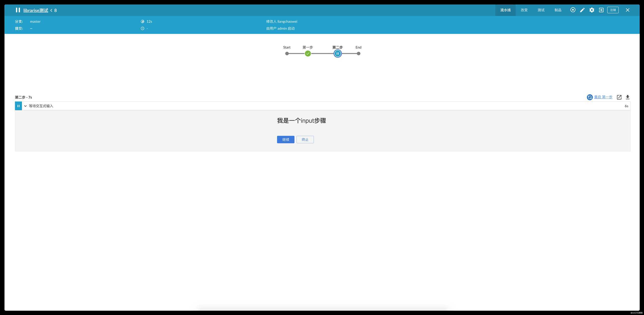Click the manufacturing (制品) tab
Image resolution: width=644 pixels, height=315 pixels.
(x=558, y=10)
